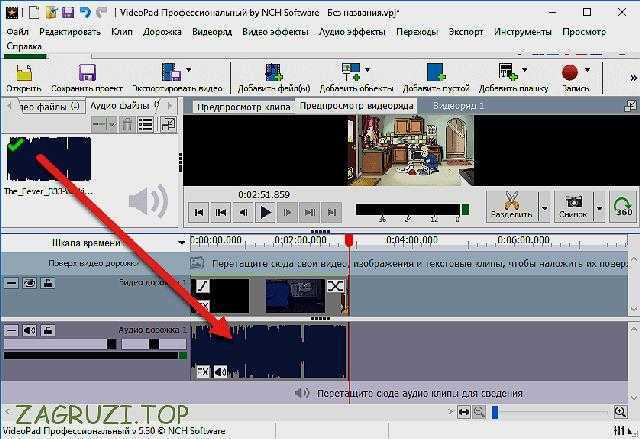The width and height of the screenshot is (640, 439).
Task: Click Save project floppy icon
Action: 87,73
